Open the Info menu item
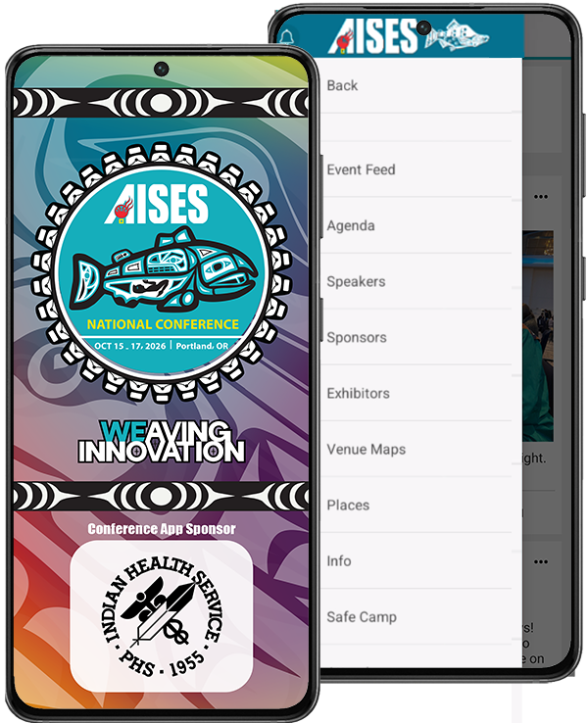Viewport: 588px width, 723px height. [x=416, y=561]
